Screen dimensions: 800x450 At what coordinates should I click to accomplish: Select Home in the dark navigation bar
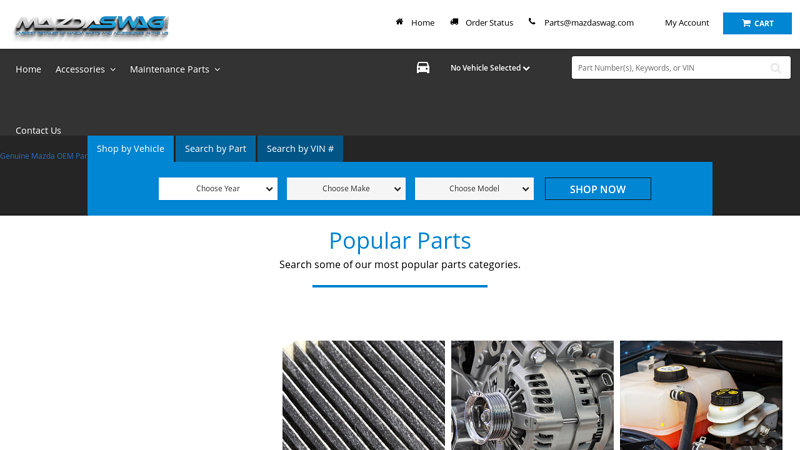tap(28, 69)
